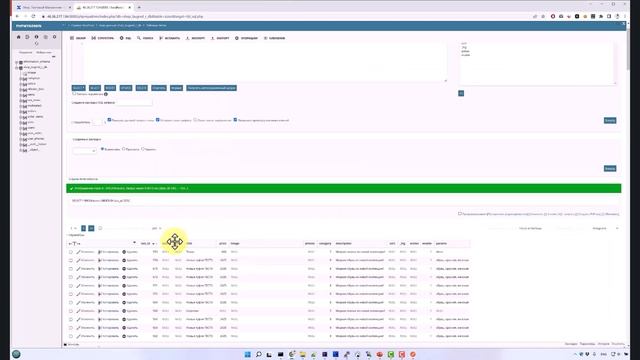Viewport: 640px width, 360px height.
Task: Click the SELECT * query button
Action: coord(79,88)
